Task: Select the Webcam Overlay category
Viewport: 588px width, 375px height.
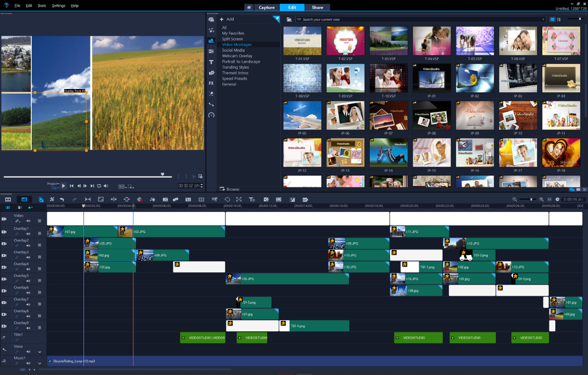Action: (237, 56)
